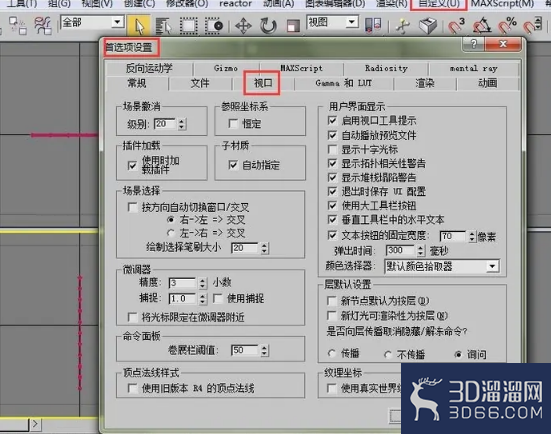This screenshot has height=434, width=551.
Task: Toggle the 退出时保存 UI 配置 checkbox
Action: point(332,191)
